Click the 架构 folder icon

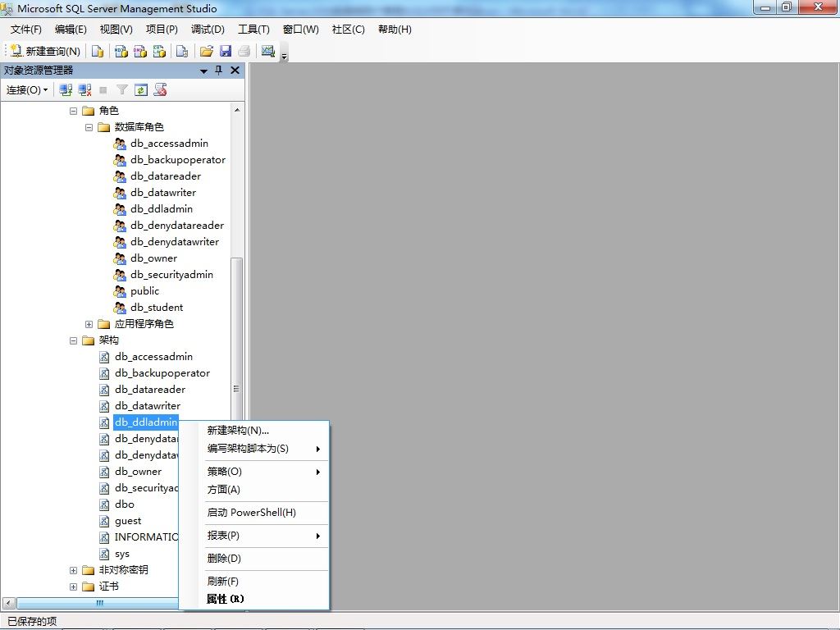(x=89, y=340)
